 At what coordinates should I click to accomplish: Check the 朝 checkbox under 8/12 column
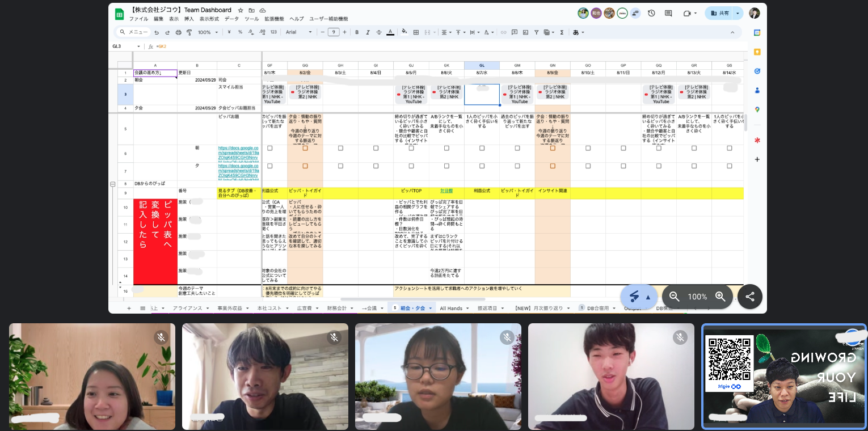659,148
